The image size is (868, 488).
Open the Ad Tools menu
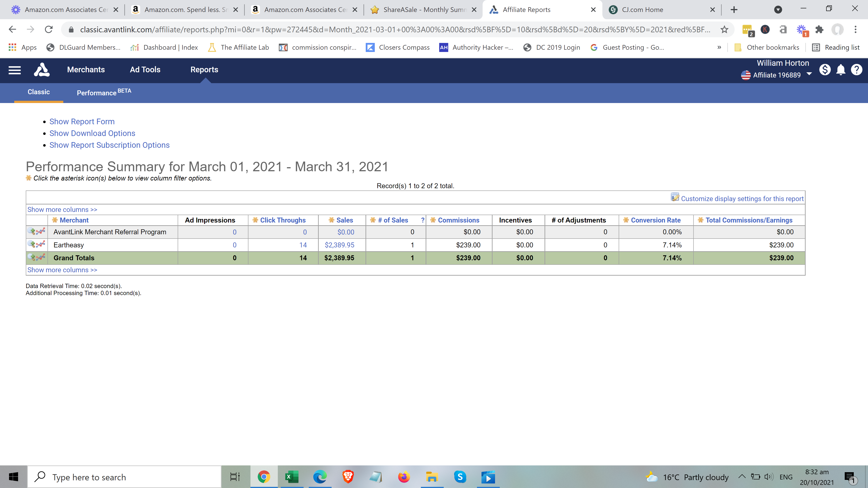(x=145, y=70)
